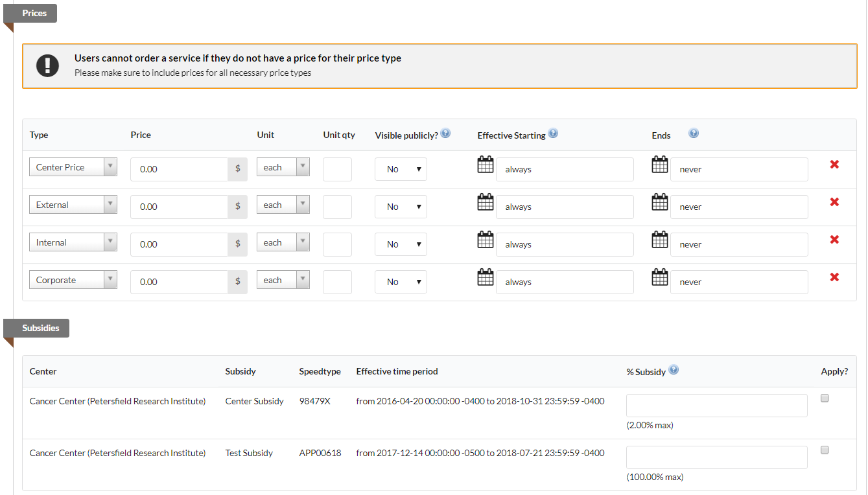
Task: Enable Apply checkbox for Test Subsidy
Action: [x=825, y=450]
